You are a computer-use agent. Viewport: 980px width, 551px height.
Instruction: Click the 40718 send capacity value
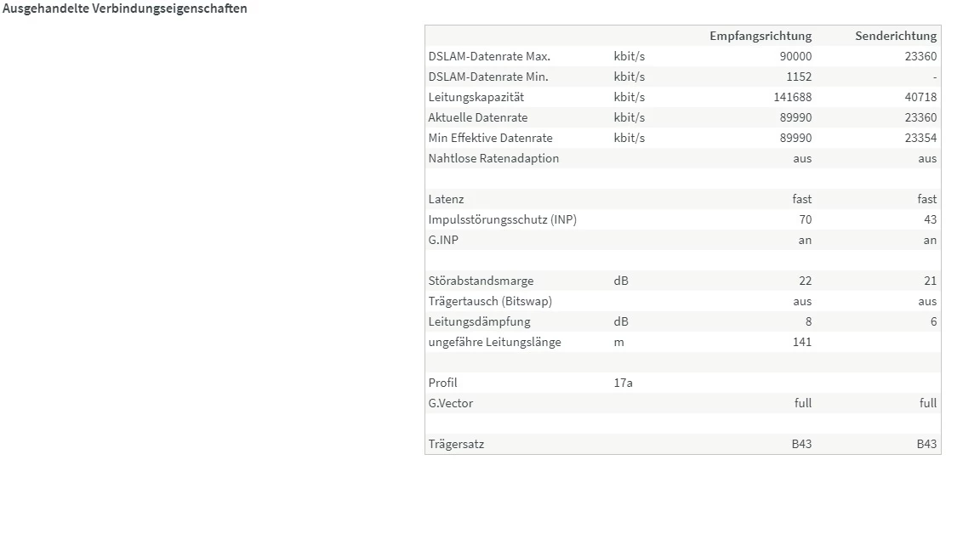click(920, 97)
